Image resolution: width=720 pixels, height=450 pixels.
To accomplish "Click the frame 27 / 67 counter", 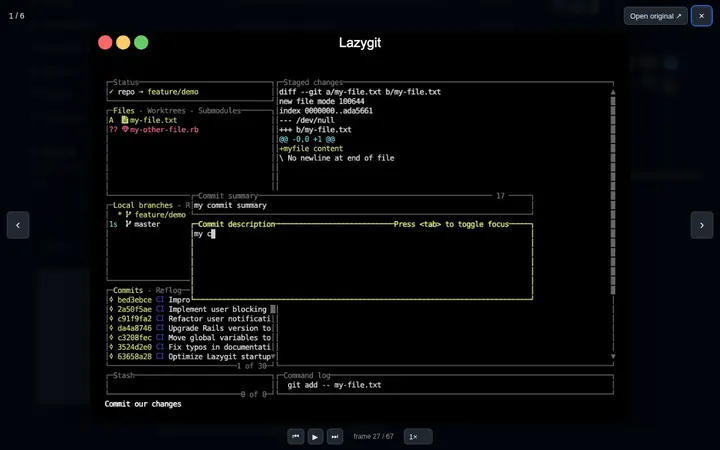I will tap(373, 436).
